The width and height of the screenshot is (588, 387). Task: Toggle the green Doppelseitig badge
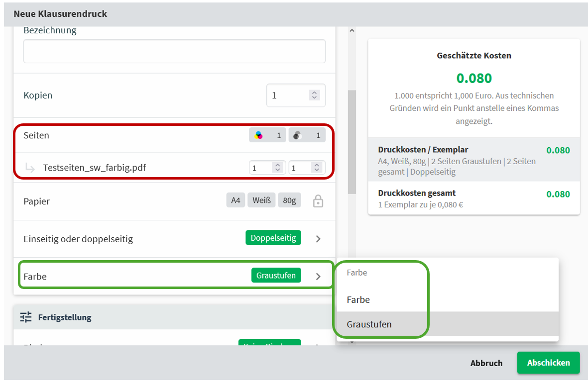(x=273, y=238)
